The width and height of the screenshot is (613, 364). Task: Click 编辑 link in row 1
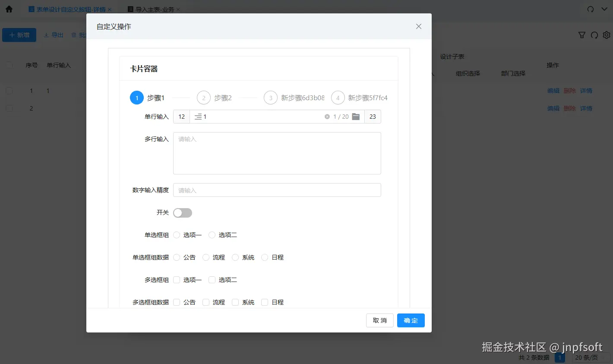pyautogui.click(x=553, y=91)
